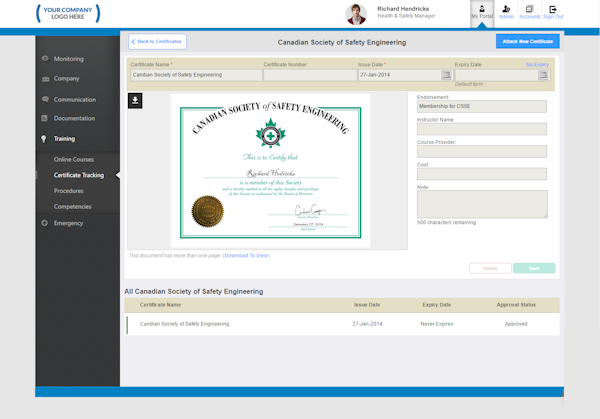Click Back to Certificates button
This screenshot has width=600, height=419.
[x=157, y=42]
